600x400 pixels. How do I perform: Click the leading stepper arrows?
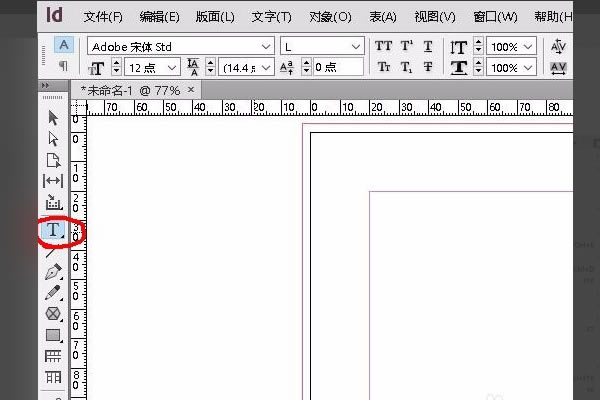(x=210, y=67)
